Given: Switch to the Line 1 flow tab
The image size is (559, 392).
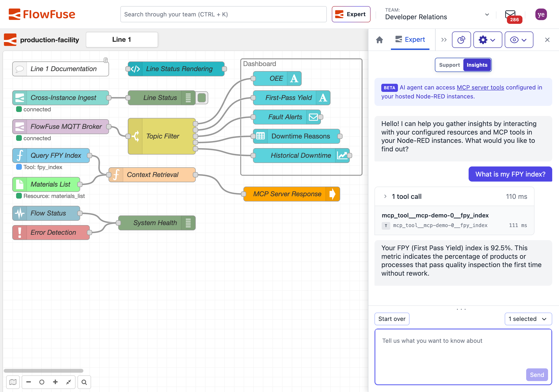Looking at the screenshot, I should click(122, 40).
